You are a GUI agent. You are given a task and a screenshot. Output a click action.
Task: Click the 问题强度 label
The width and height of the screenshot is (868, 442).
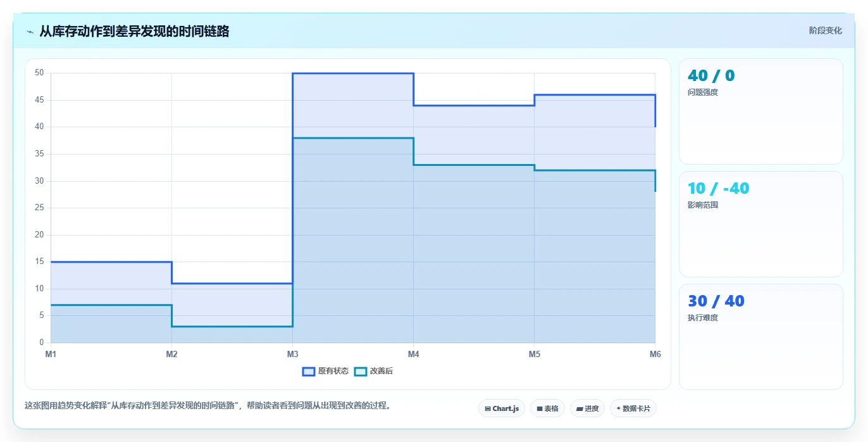703,92
